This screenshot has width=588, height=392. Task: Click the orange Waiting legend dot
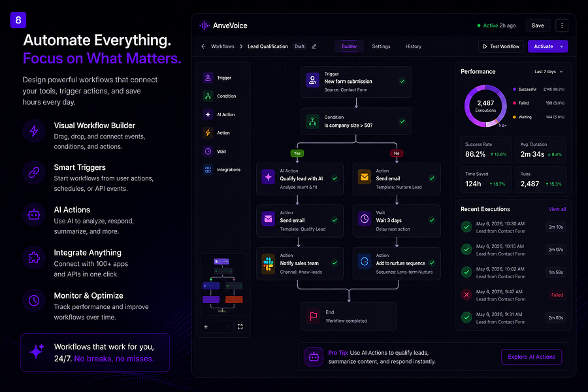(514, 117)
